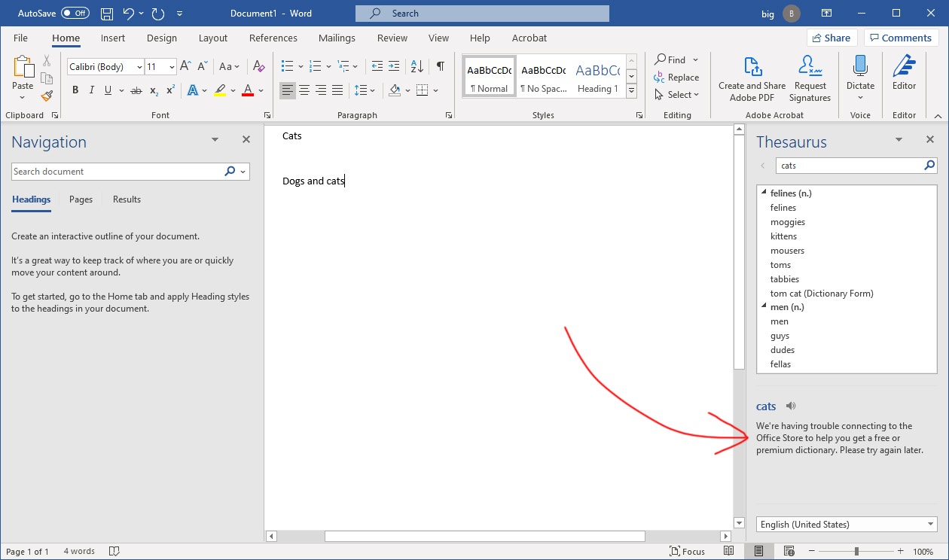Click the thesaurus search magnifier icon
The width and height of the screenshot is (949, 560).
point(930,166)
